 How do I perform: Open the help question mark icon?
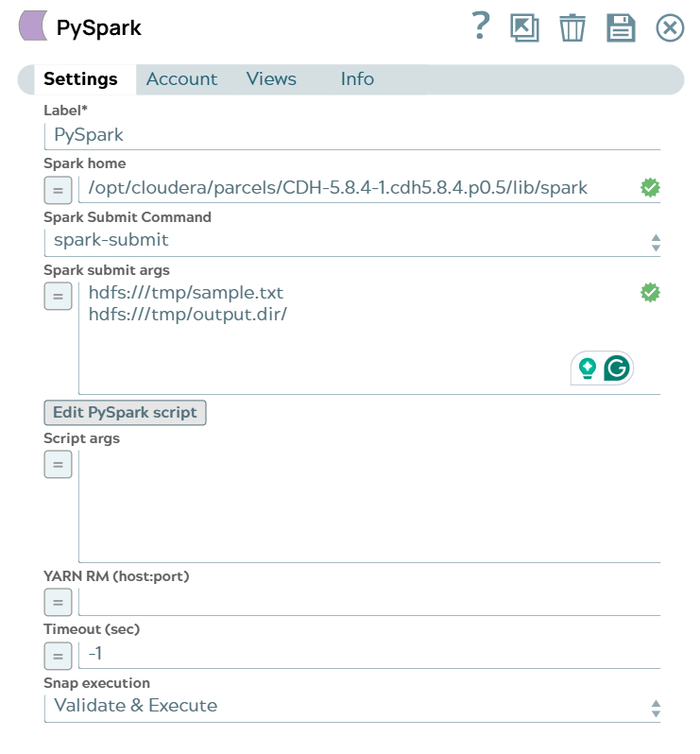tap(481, 26)
